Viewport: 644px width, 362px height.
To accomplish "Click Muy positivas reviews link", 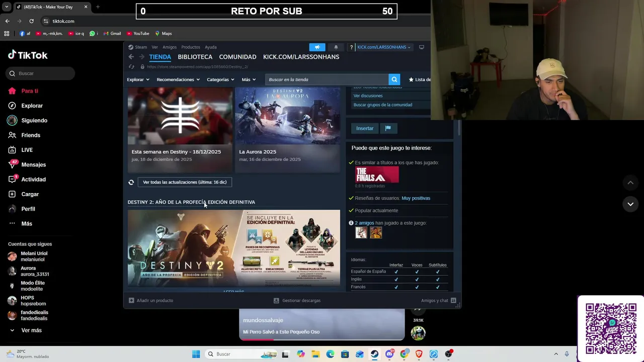I will pyautogui.click(x=416, y=198).
